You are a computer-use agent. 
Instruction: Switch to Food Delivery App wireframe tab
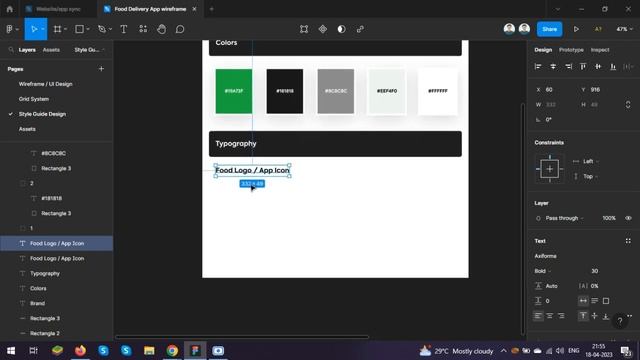(150, 9)
